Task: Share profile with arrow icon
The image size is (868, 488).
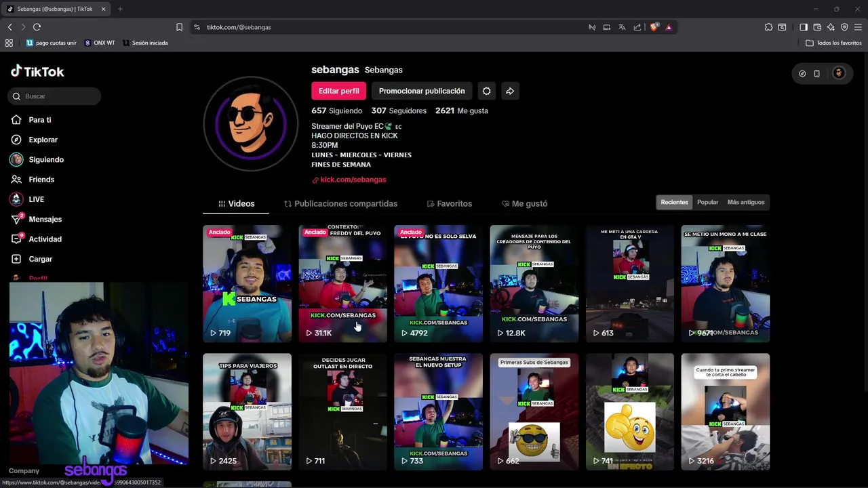Action: pos(510,91)
